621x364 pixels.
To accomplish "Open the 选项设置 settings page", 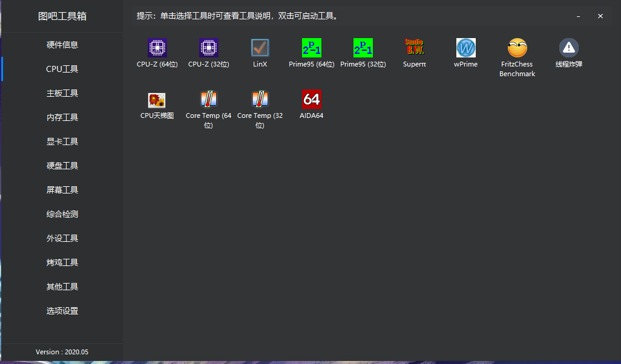I will (x=62, y=311).
